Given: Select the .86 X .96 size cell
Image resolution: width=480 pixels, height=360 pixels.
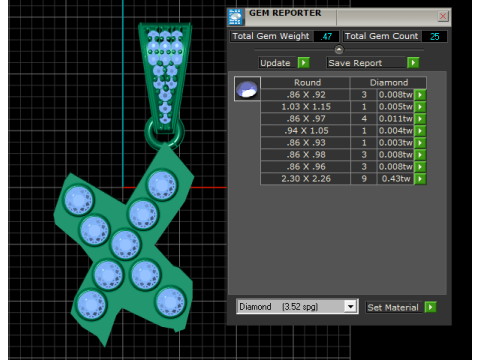Looking at the screenshot, I should click(x=306, y=167).
